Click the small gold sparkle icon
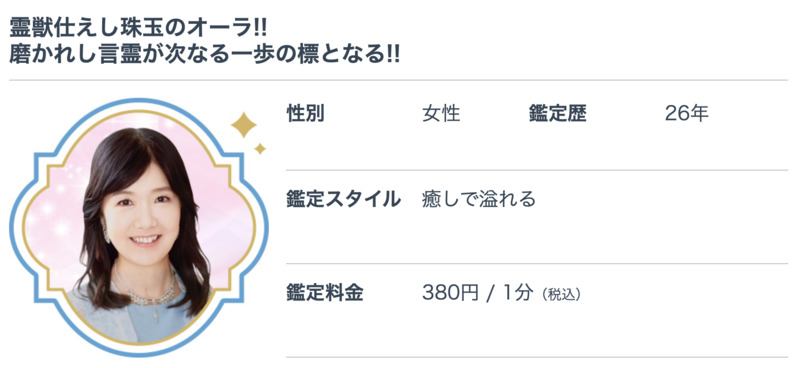800x368 pixels. coord(260,149)
